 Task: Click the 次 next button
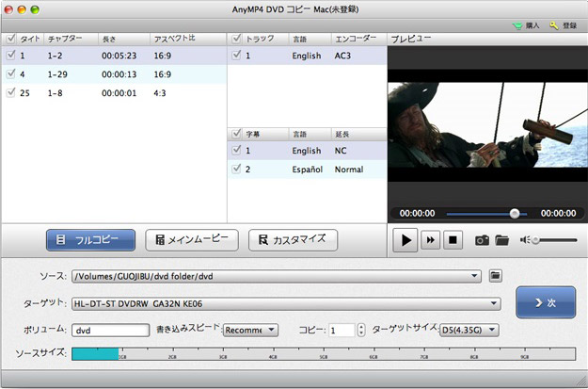pos(546,302)
